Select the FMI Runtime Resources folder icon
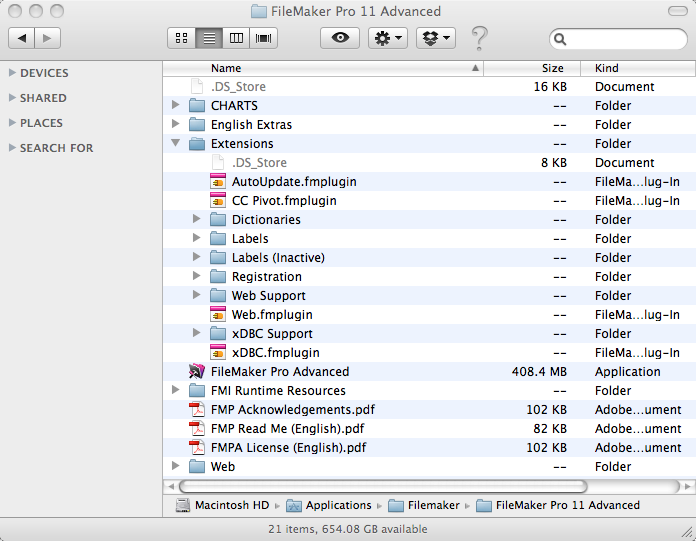The image size is (696, 541). tap(197, 391)
